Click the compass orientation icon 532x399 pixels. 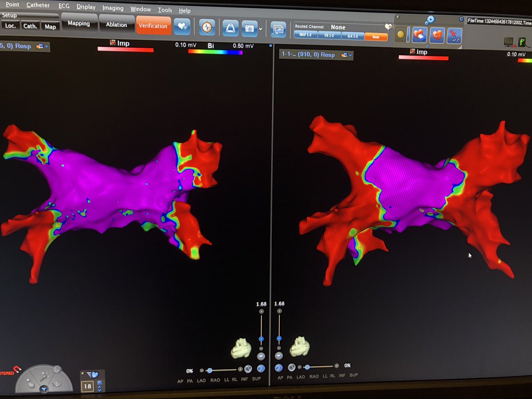[x=207, y=27]
